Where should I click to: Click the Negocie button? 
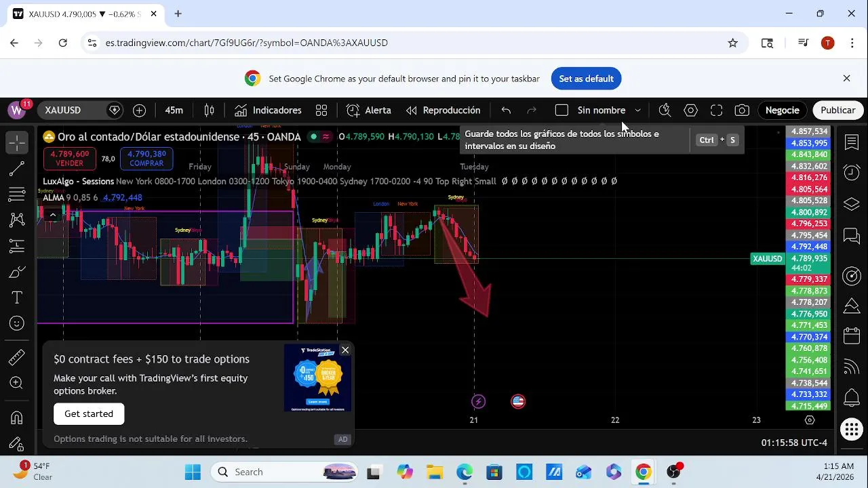tap(783, 110)
